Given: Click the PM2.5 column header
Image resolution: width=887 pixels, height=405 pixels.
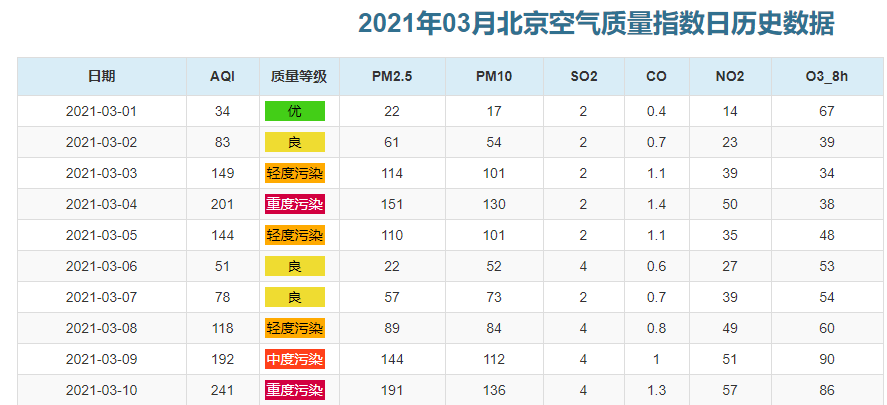Looking at the screenshot, I should tap(392, 77).
